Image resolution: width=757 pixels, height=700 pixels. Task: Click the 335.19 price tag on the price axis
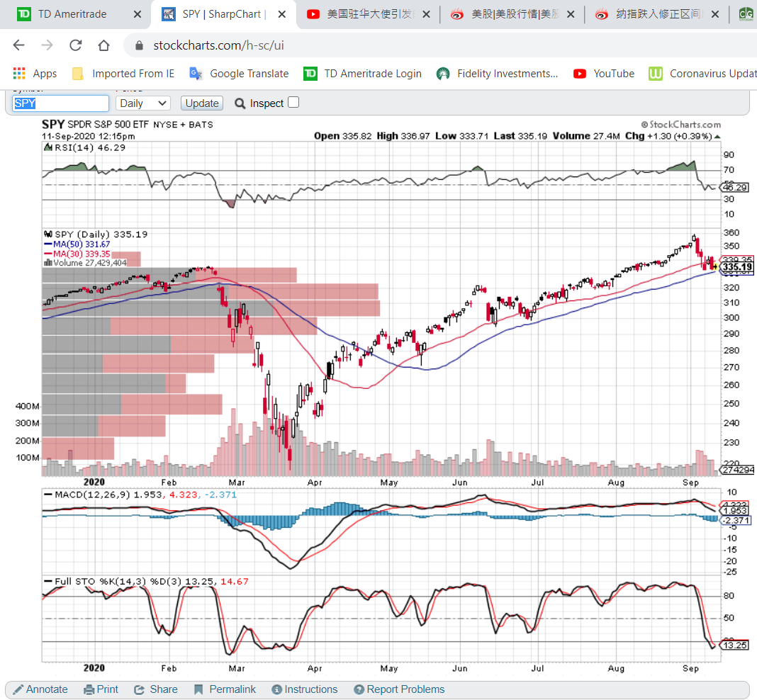click(736, 267)
